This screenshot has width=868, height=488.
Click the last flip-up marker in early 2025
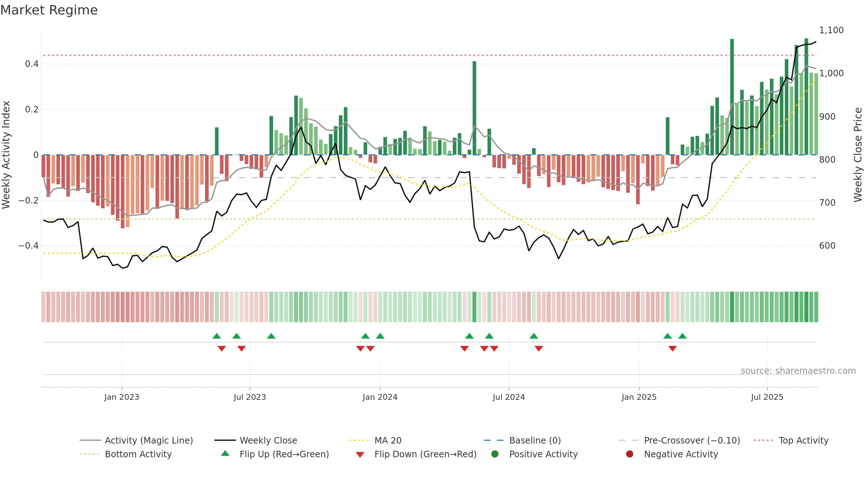click(x=682, y=336)
